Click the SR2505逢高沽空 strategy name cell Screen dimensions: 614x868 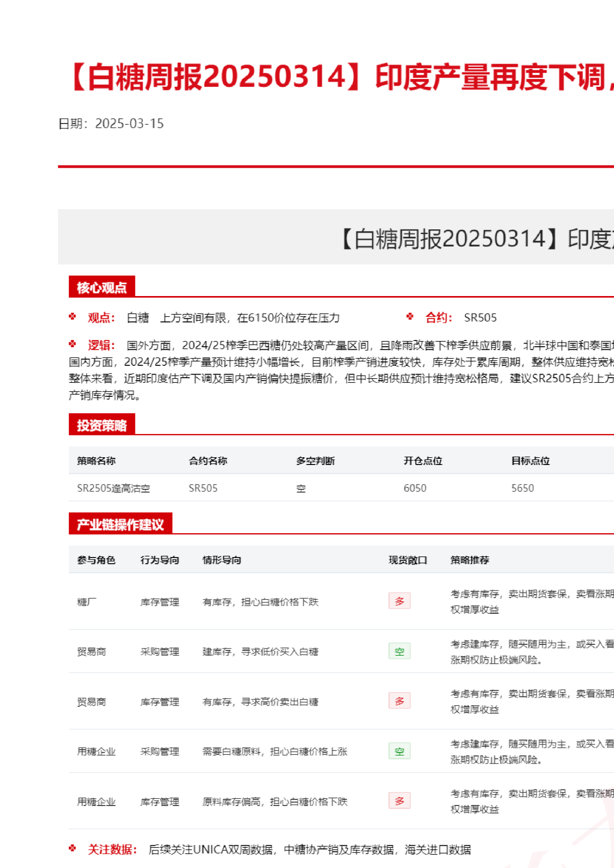pos(113,488)
